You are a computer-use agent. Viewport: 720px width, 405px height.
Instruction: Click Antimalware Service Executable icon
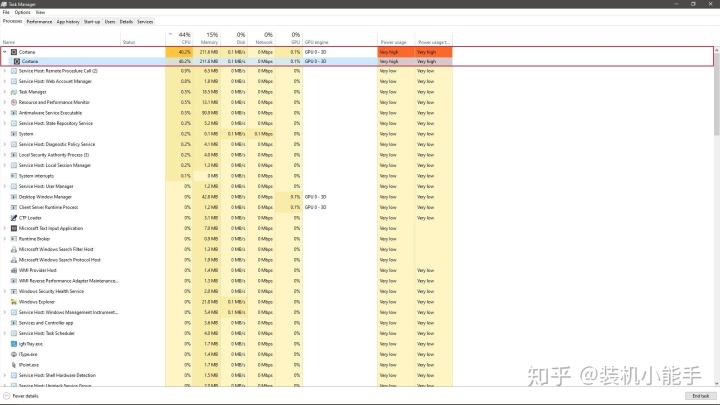click(14, 113)
